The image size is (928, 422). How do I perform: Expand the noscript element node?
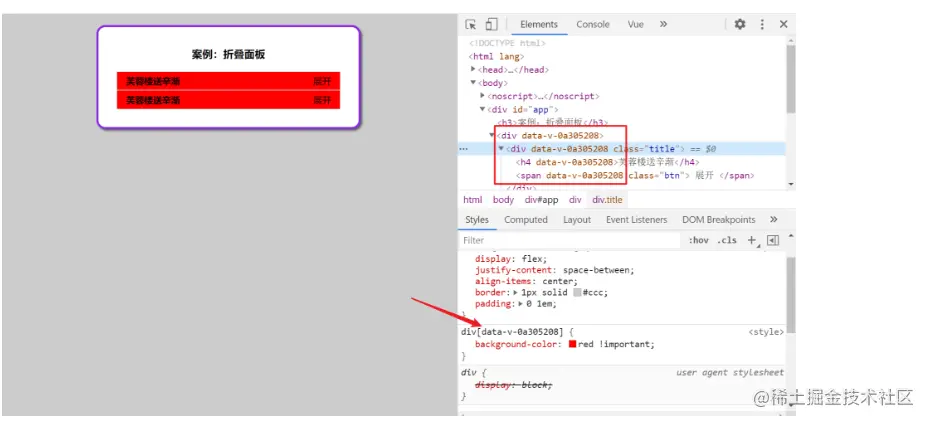[x=482, y=96]
